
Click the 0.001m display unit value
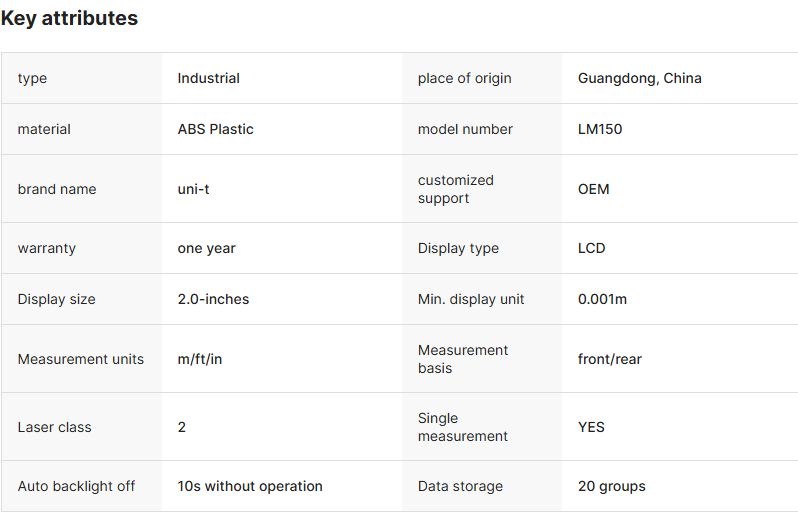pos(602,299)
